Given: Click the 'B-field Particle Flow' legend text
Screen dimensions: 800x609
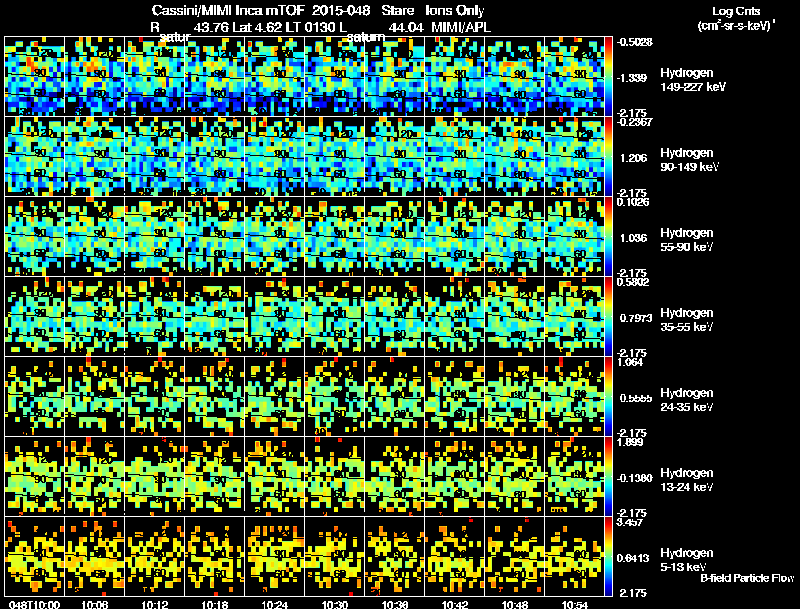Looking at the screenshot, I should coord(747,578).
